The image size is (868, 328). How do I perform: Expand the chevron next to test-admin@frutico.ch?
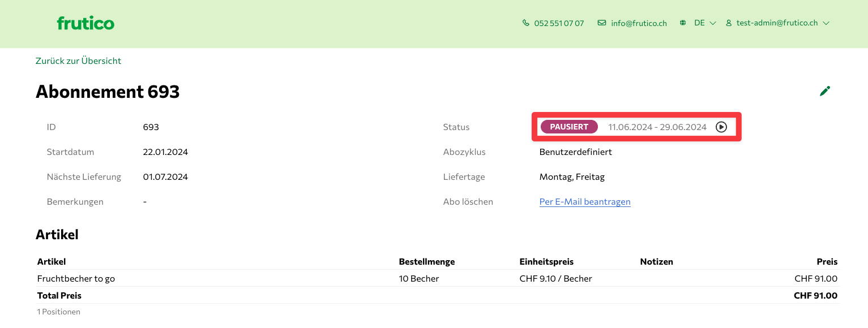(826, 23)
